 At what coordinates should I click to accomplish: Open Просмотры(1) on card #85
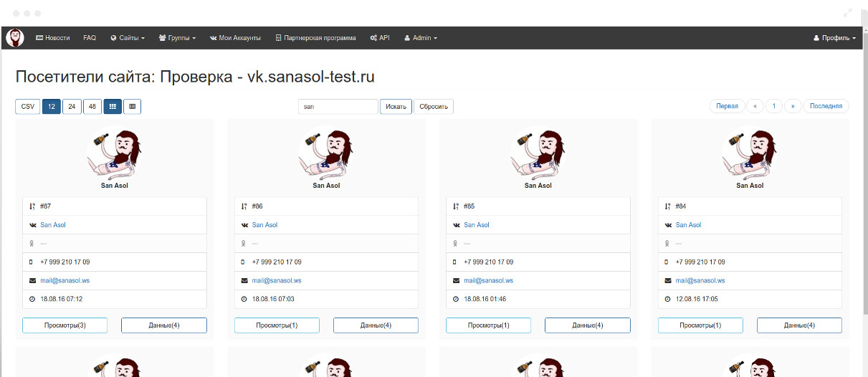pos(489,325)
